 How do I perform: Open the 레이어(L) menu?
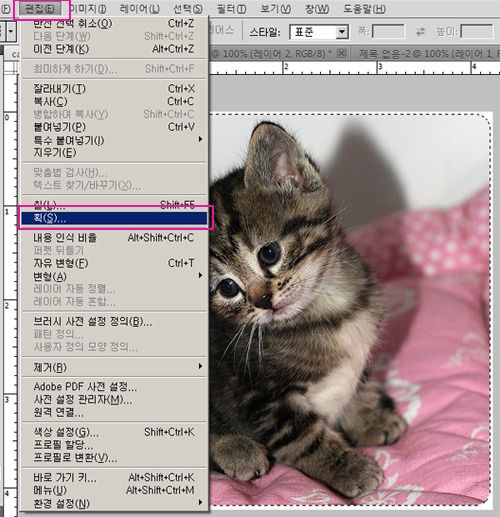pos(139,9)
